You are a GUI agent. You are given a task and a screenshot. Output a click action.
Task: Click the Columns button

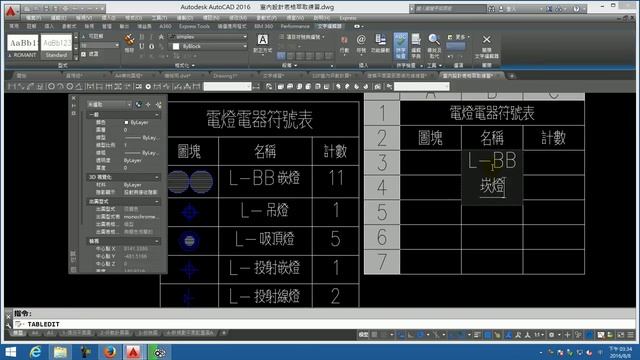(x=344, y=44)
